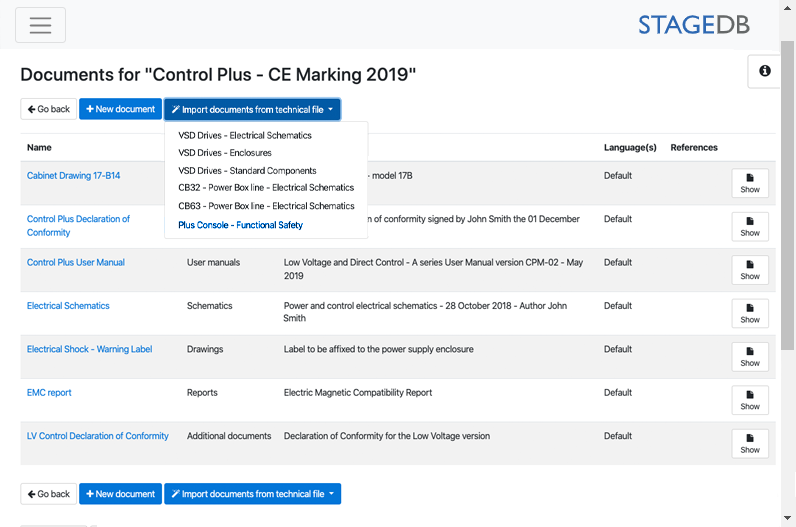The width and height of the screenshot is (796, 527).
Task: Open the LV Control Declaration of Conformity link
Action: pos(97,436)
